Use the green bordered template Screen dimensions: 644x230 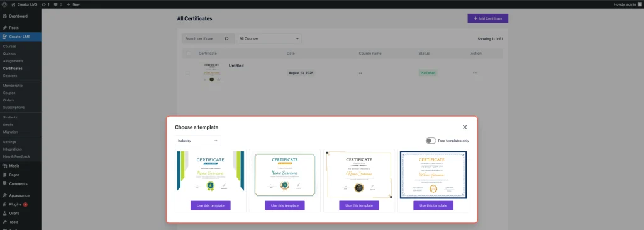[285, 205]
